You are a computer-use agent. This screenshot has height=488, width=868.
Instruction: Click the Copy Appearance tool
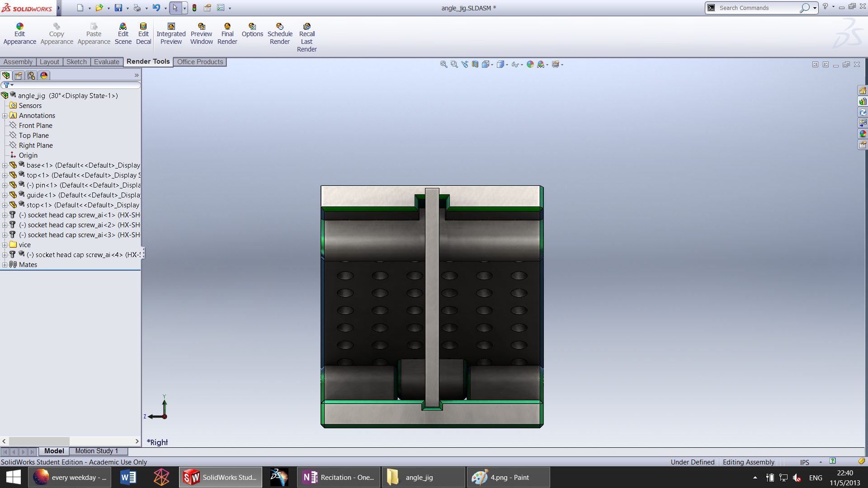click(x=57, y=34)
